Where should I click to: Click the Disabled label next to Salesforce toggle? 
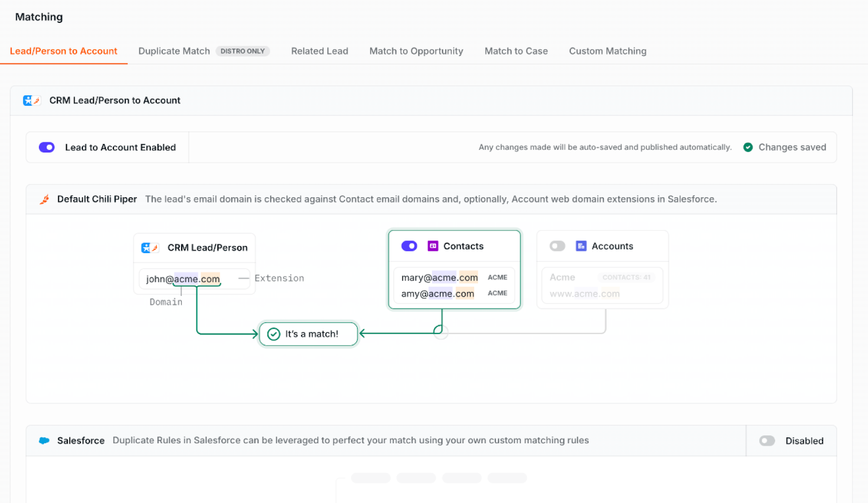805,441
